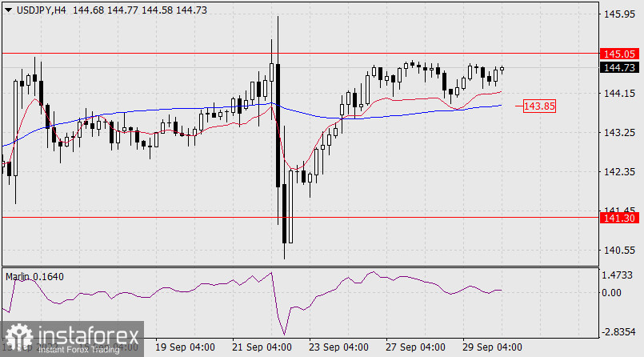This screenshot has width=644, height=357.
Task: Select the current price label 144.73
Action: point(619,67)
